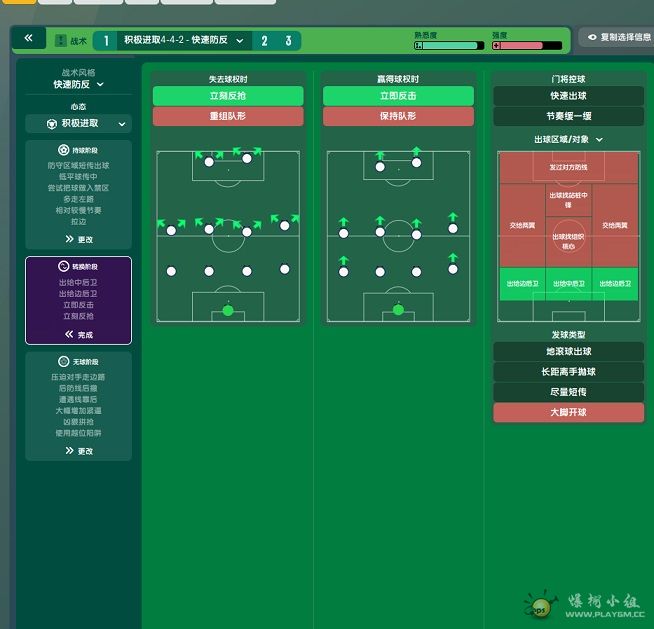The image size is (654, 629).
Task: Click the eye icon beside 复制选择信息
Action: click(592, 38)
